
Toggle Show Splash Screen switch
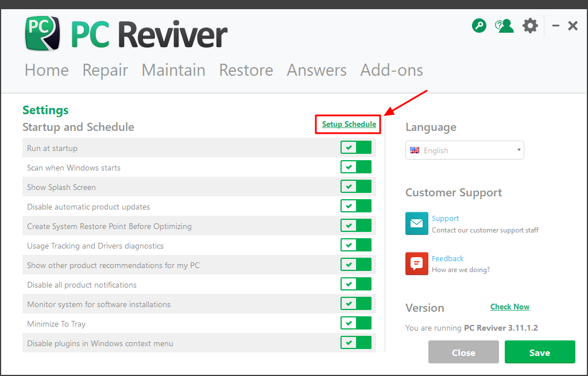356,187
